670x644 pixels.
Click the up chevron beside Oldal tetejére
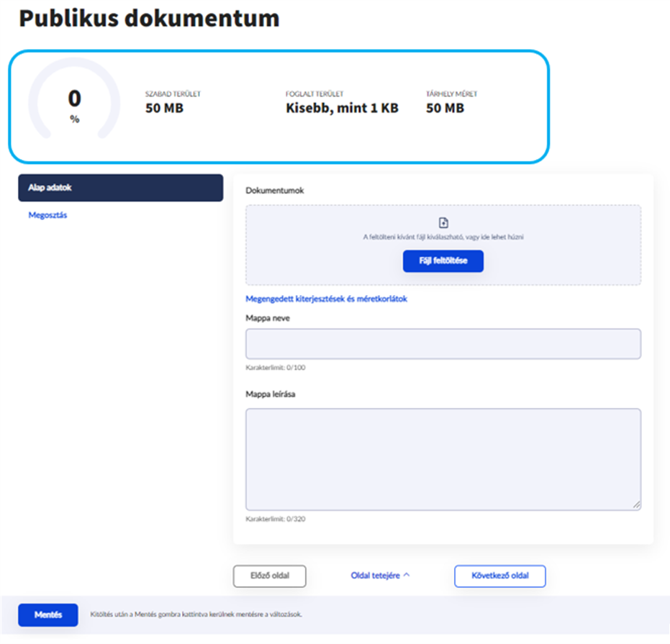(407, 576)
